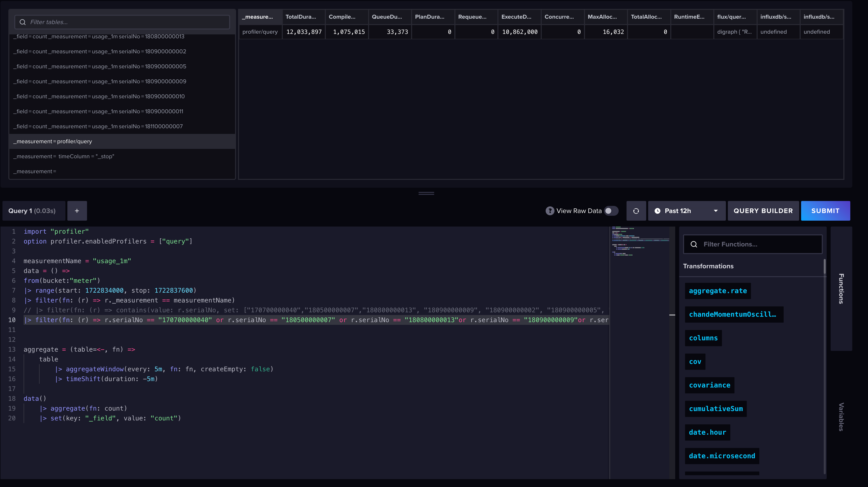The height and width of the screenshot is (487, 868).
Task: Click the Compile... column header
Action: coord(347,17)
